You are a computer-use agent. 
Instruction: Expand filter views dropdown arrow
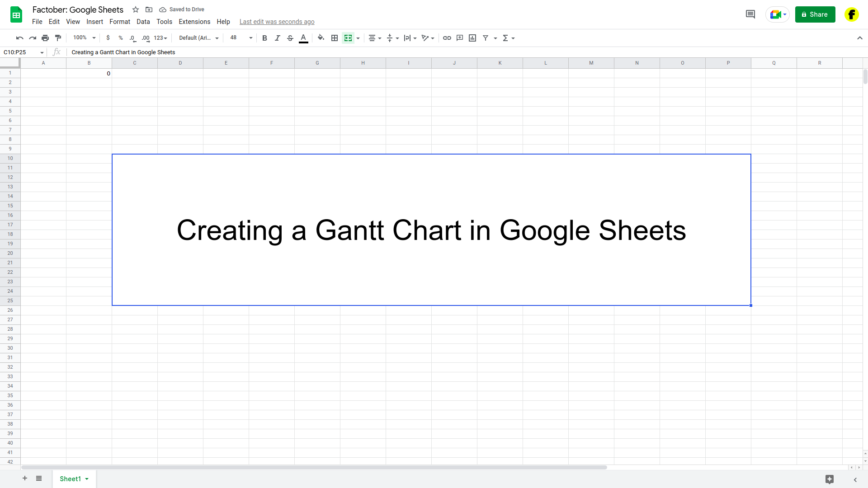(495, 38)
